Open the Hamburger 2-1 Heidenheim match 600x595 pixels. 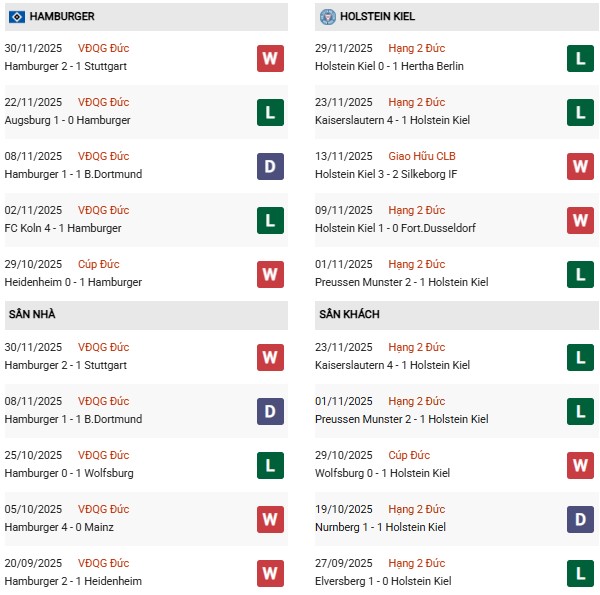click(73, 581)
